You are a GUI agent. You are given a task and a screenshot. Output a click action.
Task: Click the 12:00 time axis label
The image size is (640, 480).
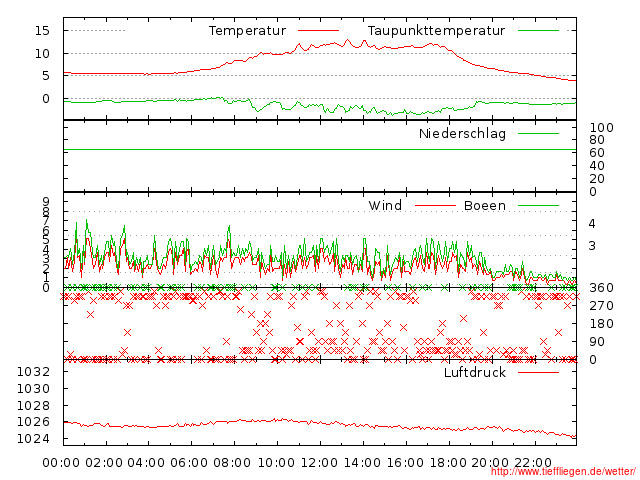(319, 462)
